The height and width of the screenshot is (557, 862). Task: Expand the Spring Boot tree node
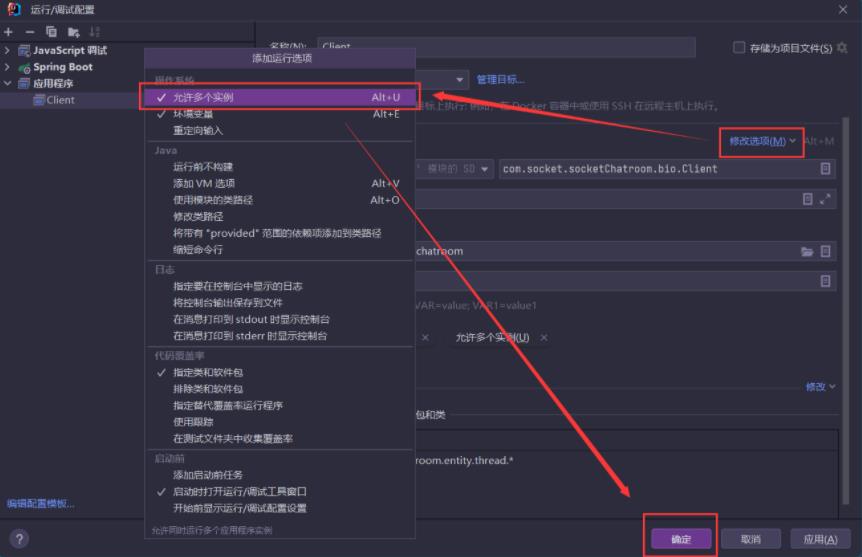pyautogui.click(x=7, y=67)
